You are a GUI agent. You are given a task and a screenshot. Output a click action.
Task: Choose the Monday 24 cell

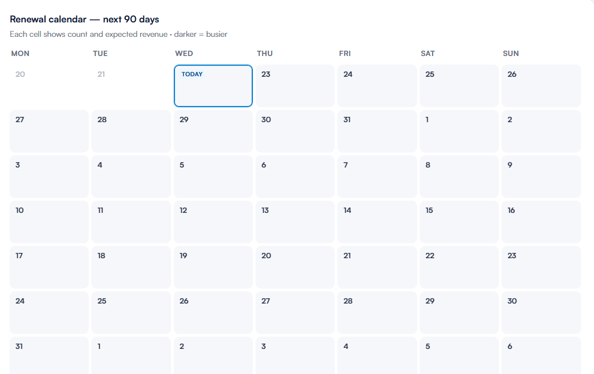pos(49,313)
